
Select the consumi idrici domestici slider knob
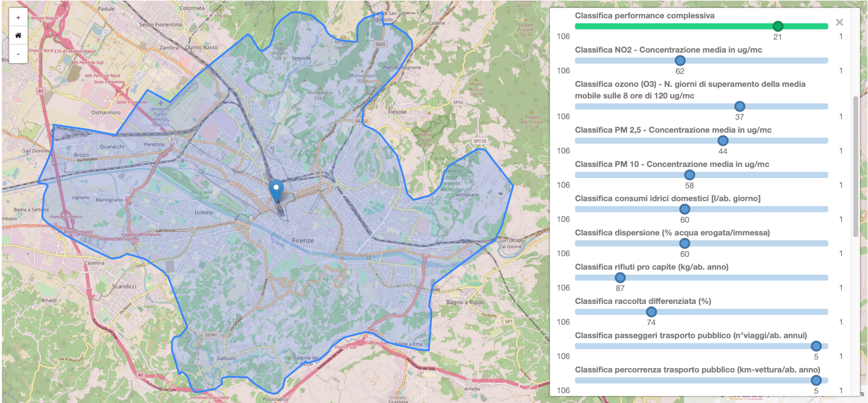click(x=684, y=209)
